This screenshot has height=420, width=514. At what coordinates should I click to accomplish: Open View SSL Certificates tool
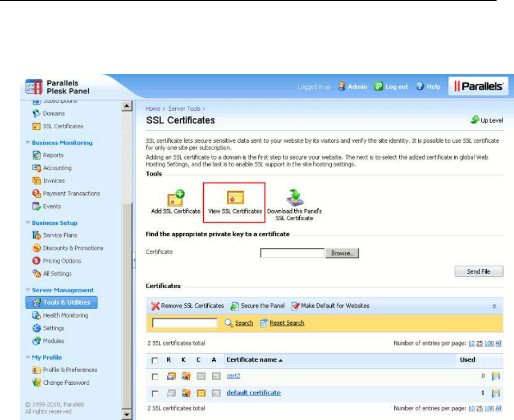click(235, 202)
